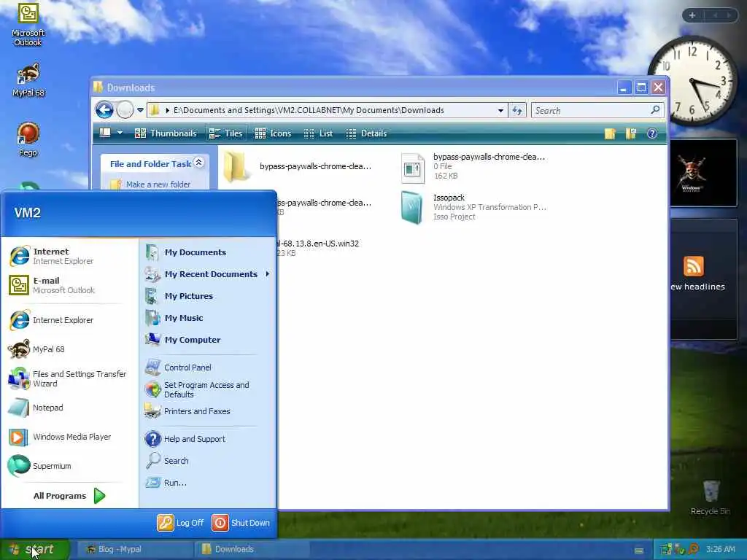Open the Run dialog
This screenshot has width=747, height=560.
click(208, 483)
